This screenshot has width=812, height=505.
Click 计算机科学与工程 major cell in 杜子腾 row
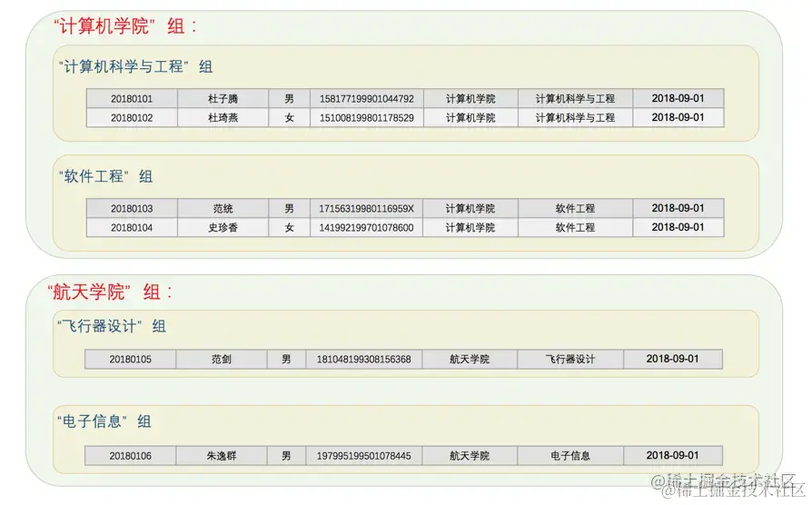(x=575, y=98)
